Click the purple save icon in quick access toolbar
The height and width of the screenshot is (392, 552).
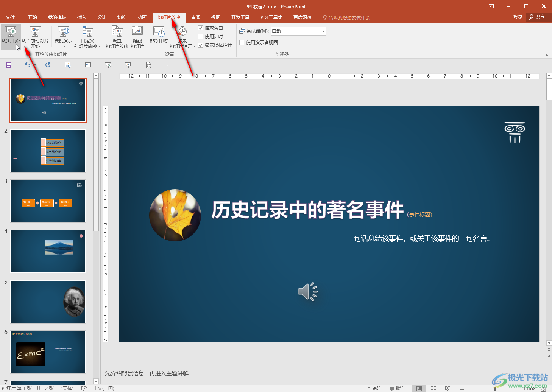coord(9,65)
